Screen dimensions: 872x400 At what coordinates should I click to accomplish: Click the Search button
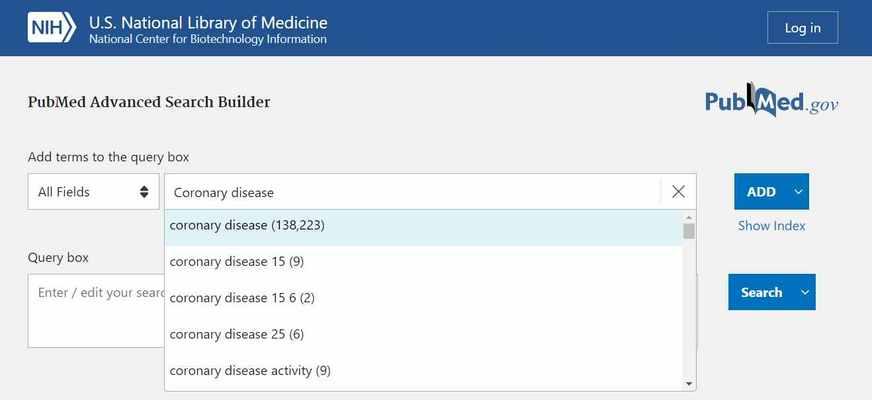[x=761, y=292]
